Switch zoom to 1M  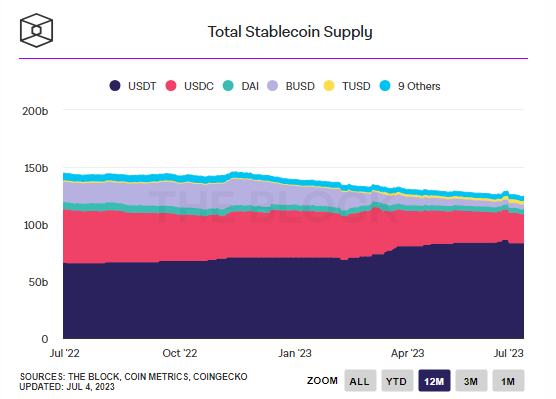(x=508, y=381)
